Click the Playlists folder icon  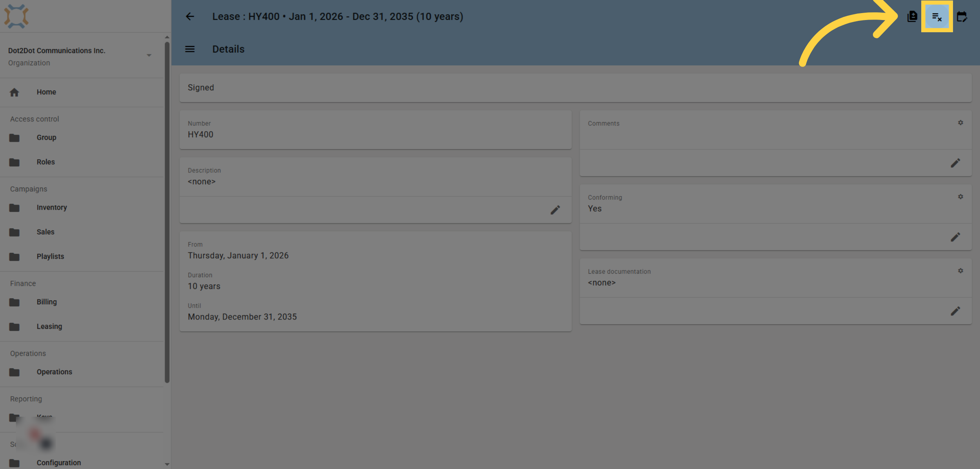click(14, 257)
